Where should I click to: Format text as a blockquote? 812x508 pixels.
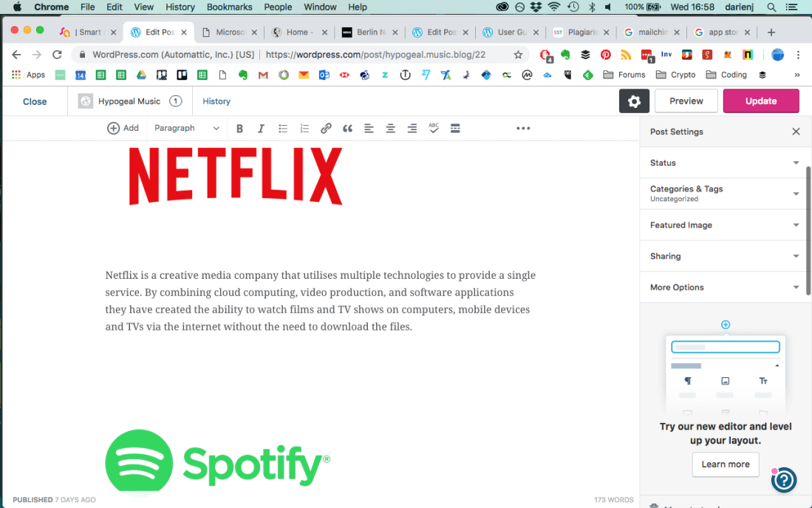(x=347, y=128)
